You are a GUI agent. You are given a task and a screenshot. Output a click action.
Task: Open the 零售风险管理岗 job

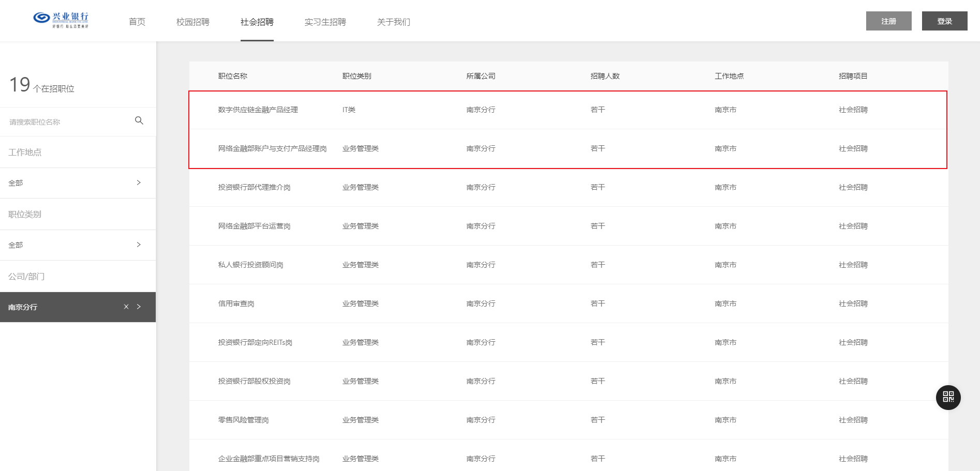pos(243,420)
